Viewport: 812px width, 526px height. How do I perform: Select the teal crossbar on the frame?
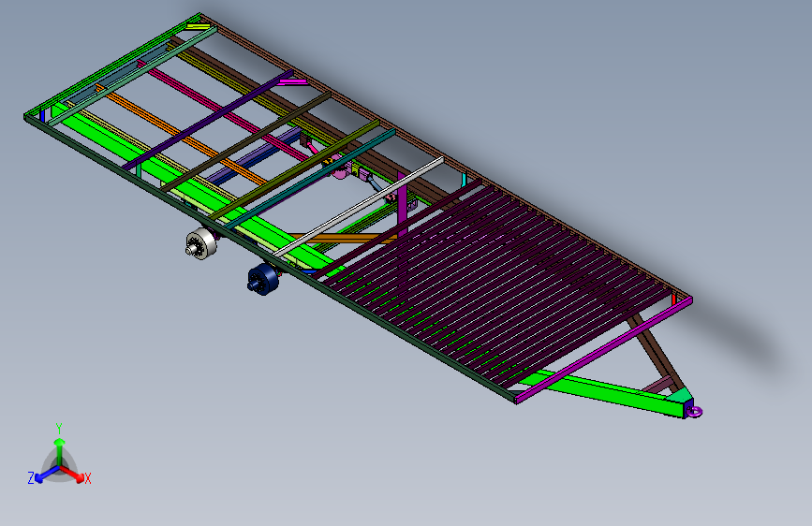[x=310, y=180]
